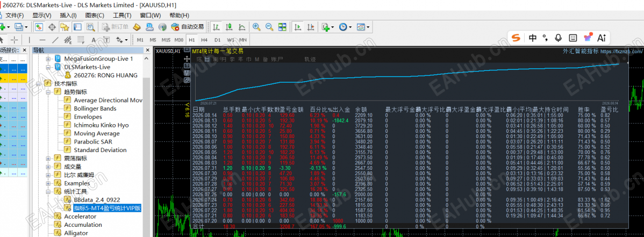Click the 轨迹 option in stats panel

pyautogui.click(x=310, y=60)
